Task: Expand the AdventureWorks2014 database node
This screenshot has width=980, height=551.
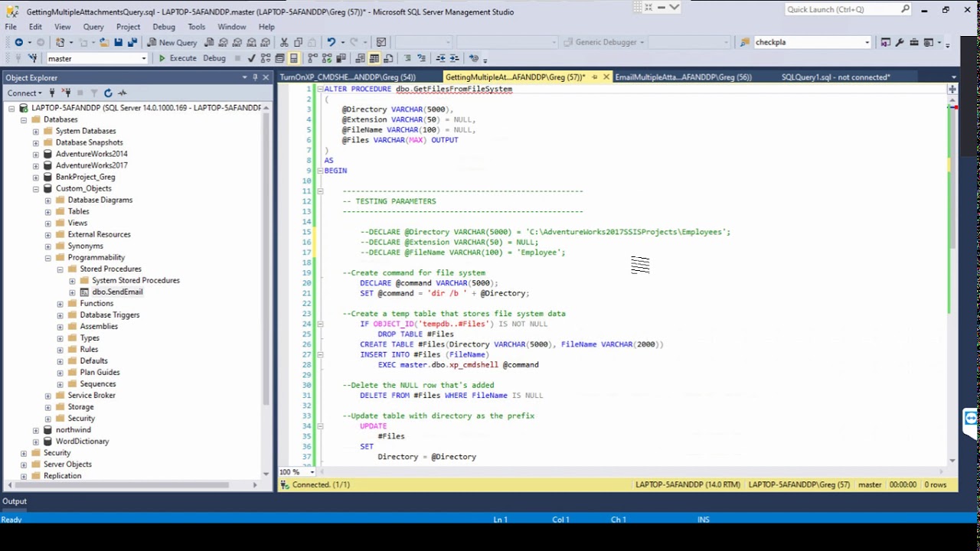Action: pos(35,154)
